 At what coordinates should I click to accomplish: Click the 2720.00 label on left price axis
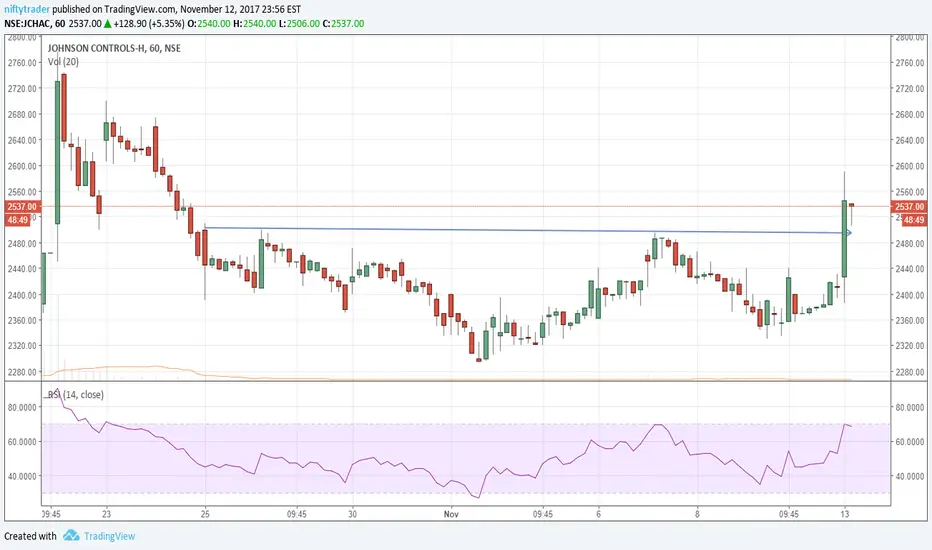[22, 89]
